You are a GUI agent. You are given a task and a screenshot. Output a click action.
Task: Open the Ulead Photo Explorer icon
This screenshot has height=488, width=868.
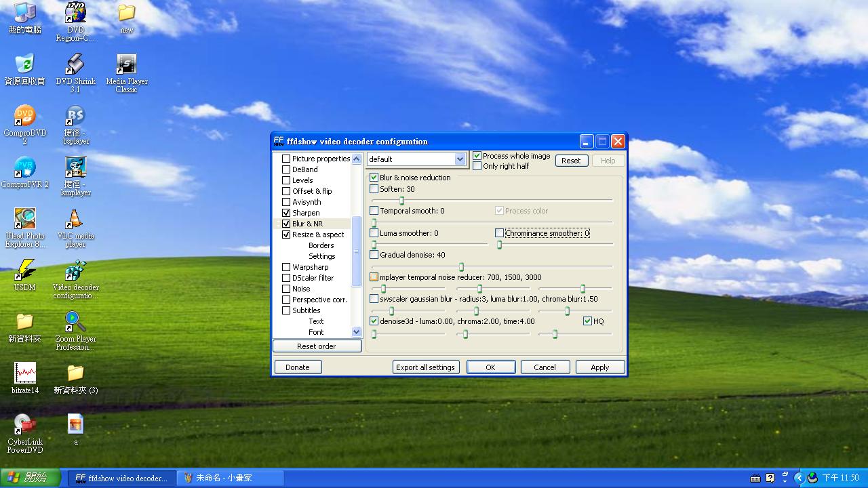pos(25,220)
